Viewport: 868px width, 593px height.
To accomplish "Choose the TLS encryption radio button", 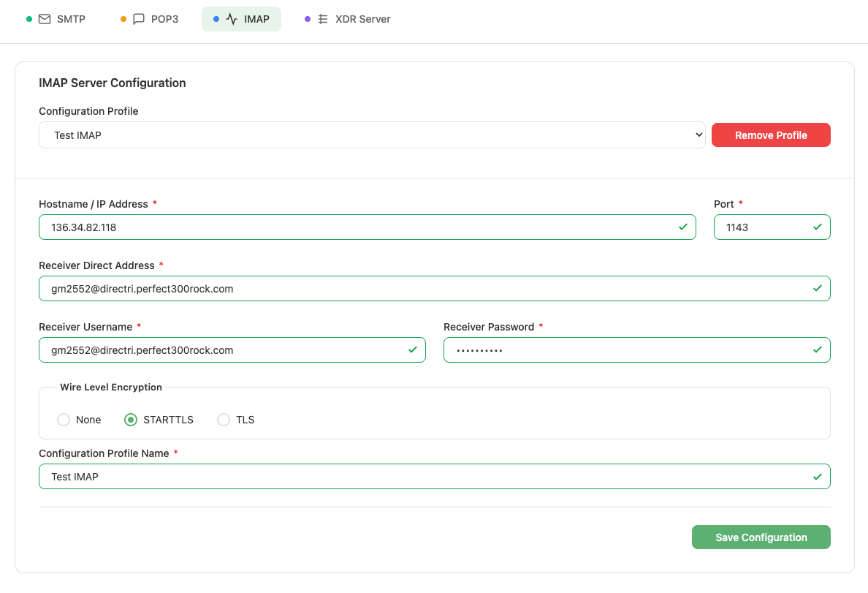I will click(224, 420).
